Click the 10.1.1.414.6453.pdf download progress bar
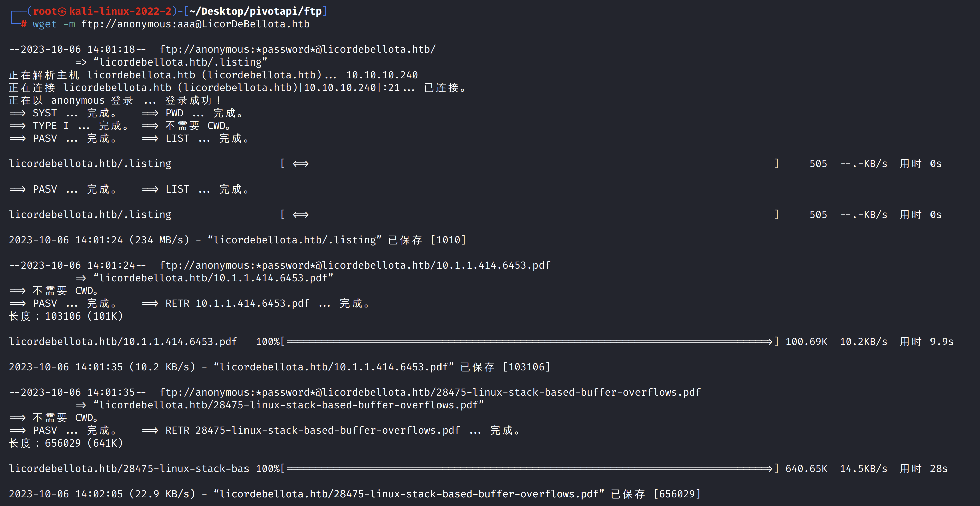 pyautogui.click(x=529, y=342)
